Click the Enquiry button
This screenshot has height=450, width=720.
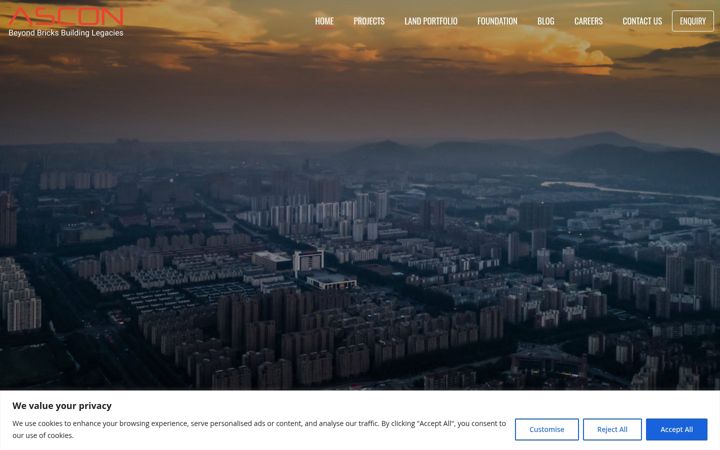coord(692,21)
